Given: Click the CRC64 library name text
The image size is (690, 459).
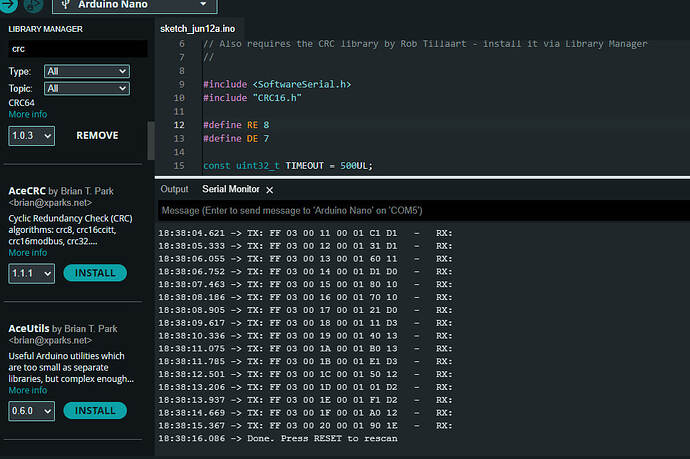Looking at the screenshot, I should click(22, 103).
